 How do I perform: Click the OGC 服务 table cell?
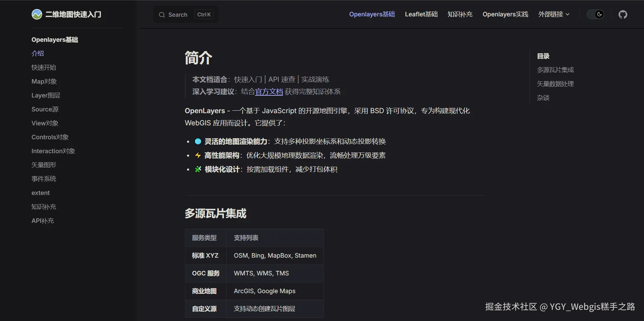click(x=206, y=273)
